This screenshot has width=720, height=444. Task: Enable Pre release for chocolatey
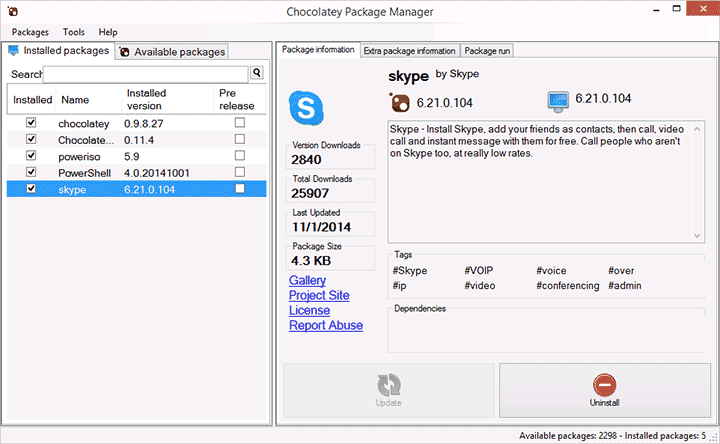coord(240,123)
